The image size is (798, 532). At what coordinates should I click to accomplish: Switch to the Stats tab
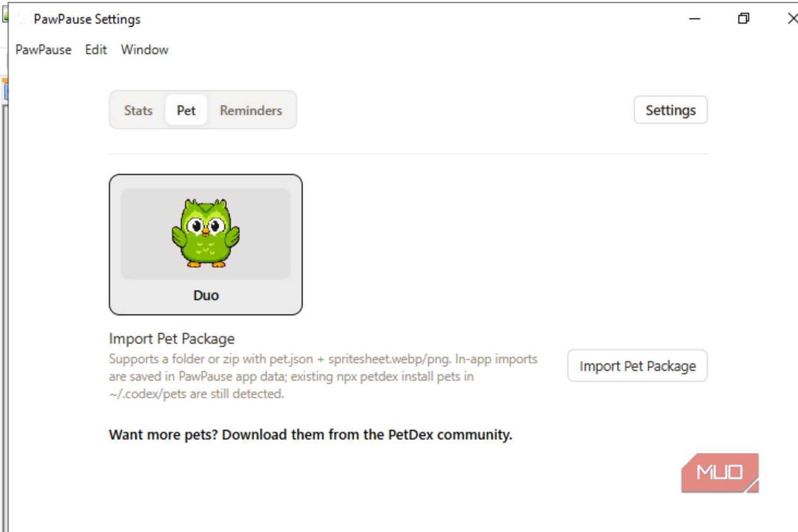click(138, 110)
